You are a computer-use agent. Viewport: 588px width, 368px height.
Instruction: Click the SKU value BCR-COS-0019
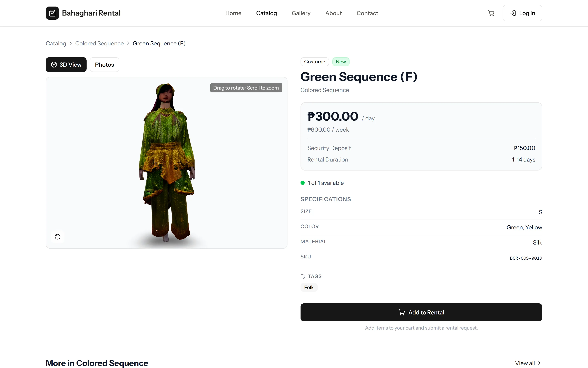click(526, 258)
